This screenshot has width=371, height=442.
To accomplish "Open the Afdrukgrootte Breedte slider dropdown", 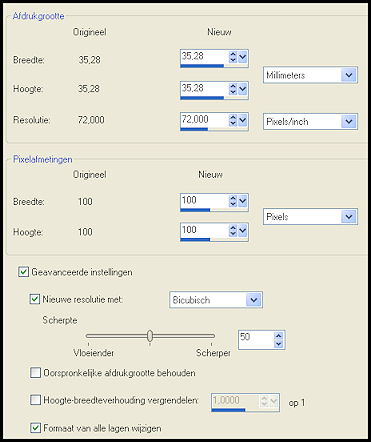I will (243, 57).
